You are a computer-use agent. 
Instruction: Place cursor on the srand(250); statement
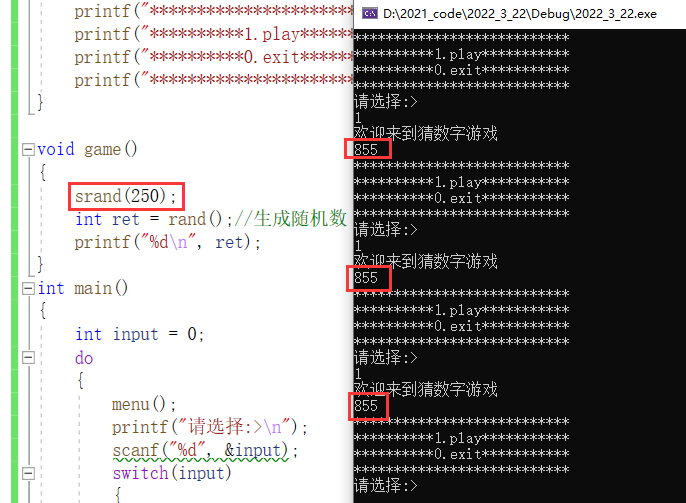point(125,196)
